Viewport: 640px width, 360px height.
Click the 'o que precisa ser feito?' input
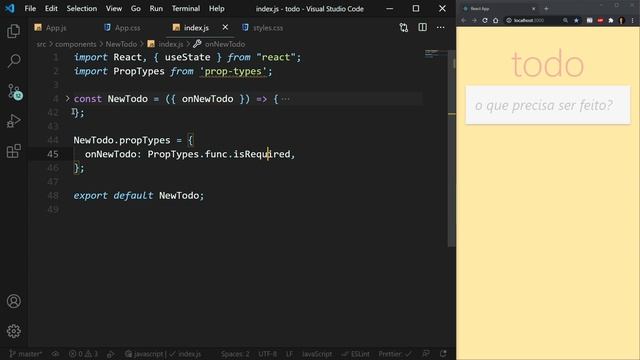[x=548, y=105]
